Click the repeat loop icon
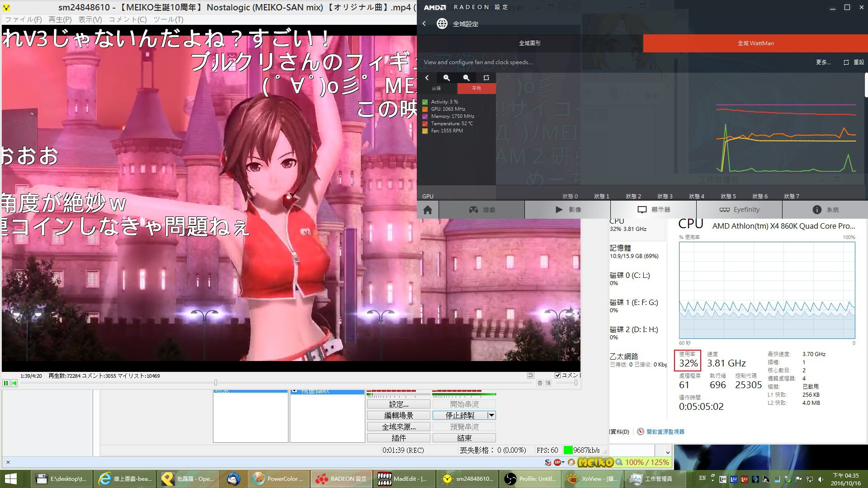The height and width of the screenshot is (488, 868). pyautogui.click(x=531, y=375)
